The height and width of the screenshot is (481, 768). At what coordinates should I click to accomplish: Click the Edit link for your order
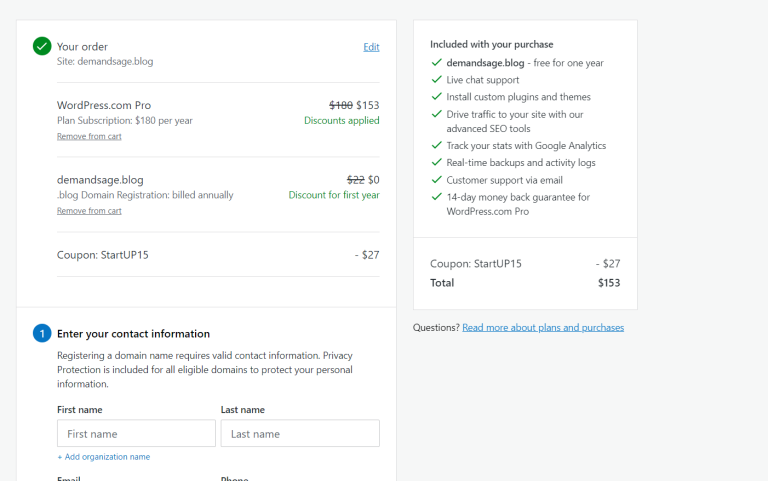point(371,47)
